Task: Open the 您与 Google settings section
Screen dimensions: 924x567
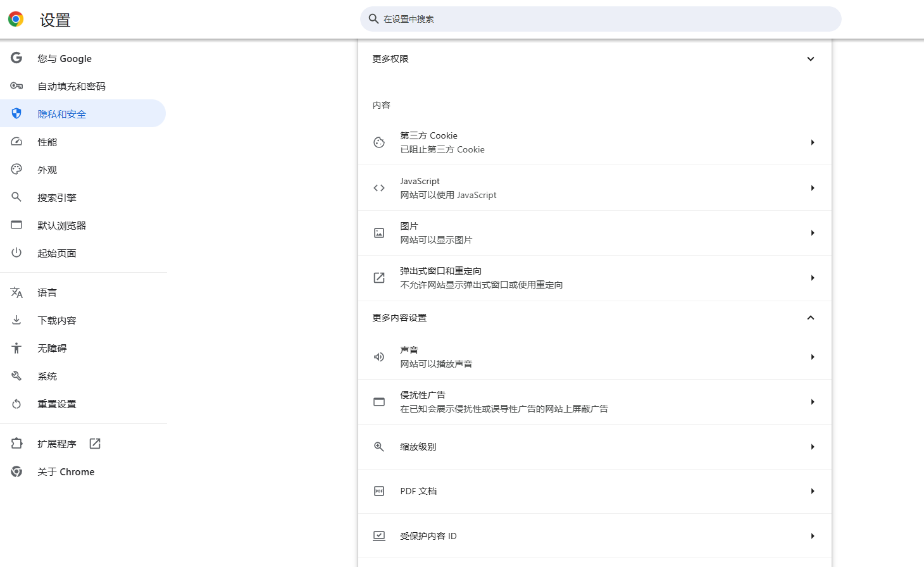Action: (83, 58)
